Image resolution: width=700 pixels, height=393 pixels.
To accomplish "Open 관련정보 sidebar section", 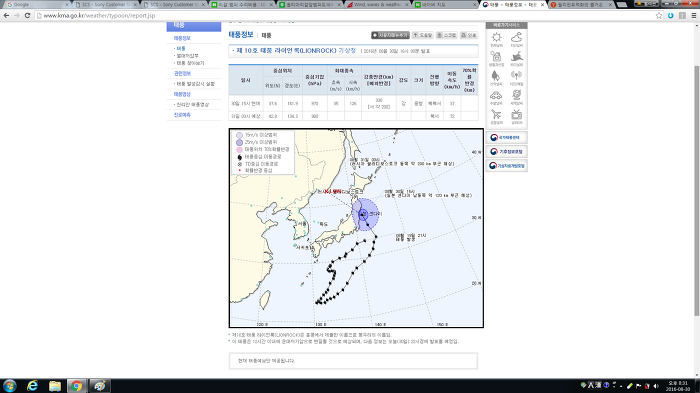I will click(182, 73).
